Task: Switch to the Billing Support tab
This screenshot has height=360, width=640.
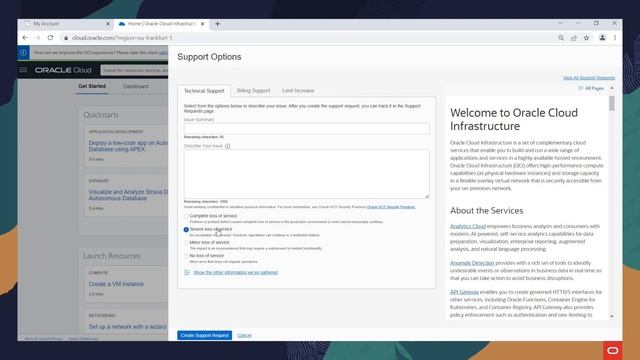Action: coord(253,91)
